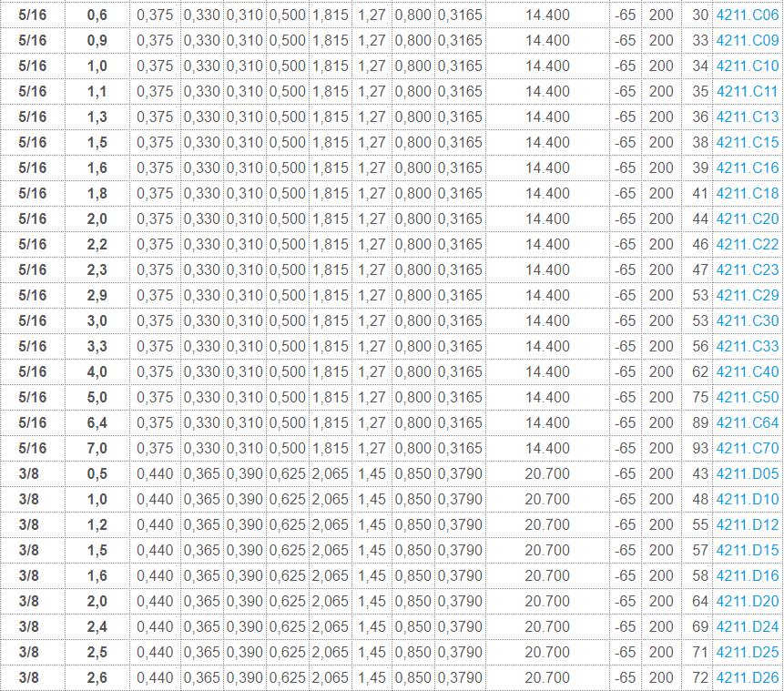
Task: Click the 6,4 value in 5/16 row
Action: point(97,423)
